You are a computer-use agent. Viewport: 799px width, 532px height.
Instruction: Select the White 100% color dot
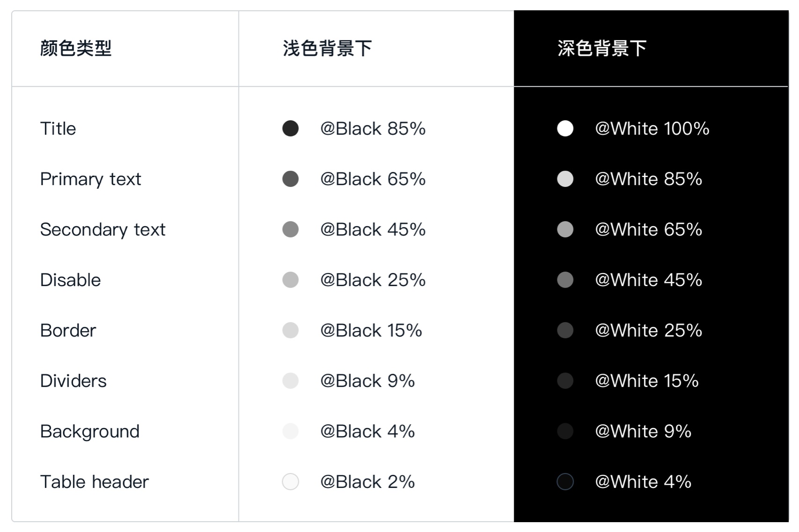(x=565, y=128)
